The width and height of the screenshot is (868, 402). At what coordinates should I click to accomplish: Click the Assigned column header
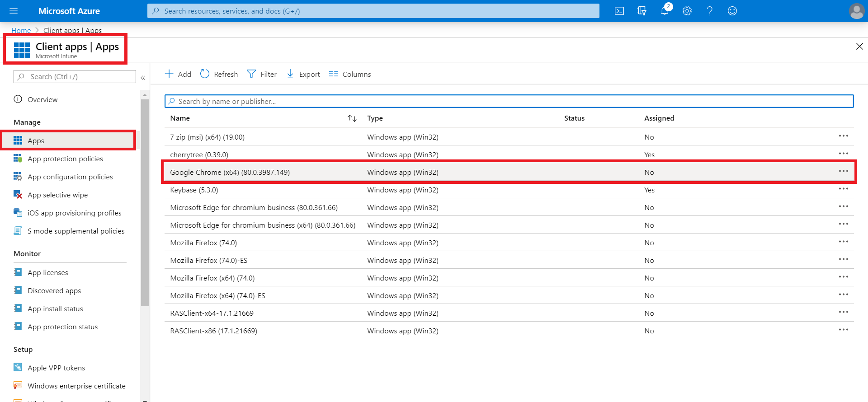(659, 118)
